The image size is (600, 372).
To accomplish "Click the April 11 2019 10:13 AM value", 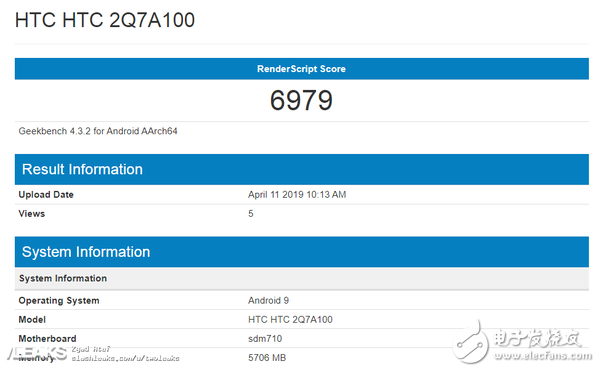I will tap(297, 194).
